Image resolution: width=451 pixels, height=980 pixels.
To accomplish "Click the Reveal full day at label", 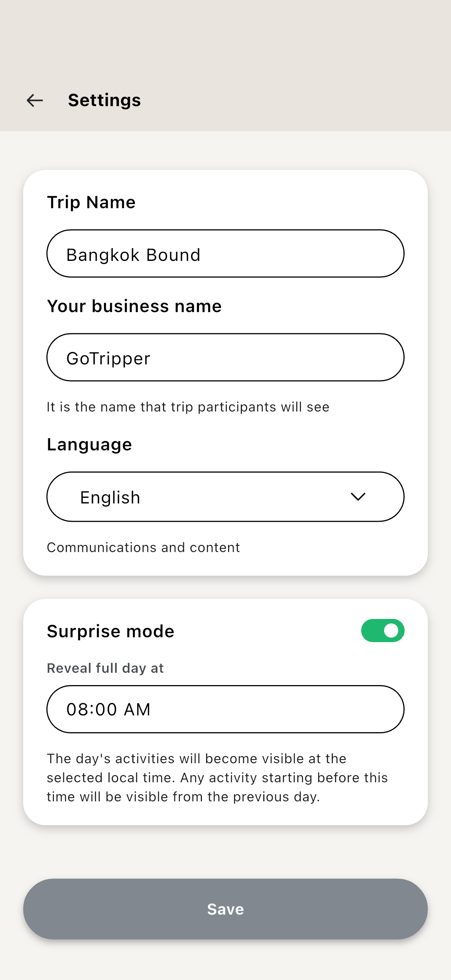I will click(x=105, y=668).
